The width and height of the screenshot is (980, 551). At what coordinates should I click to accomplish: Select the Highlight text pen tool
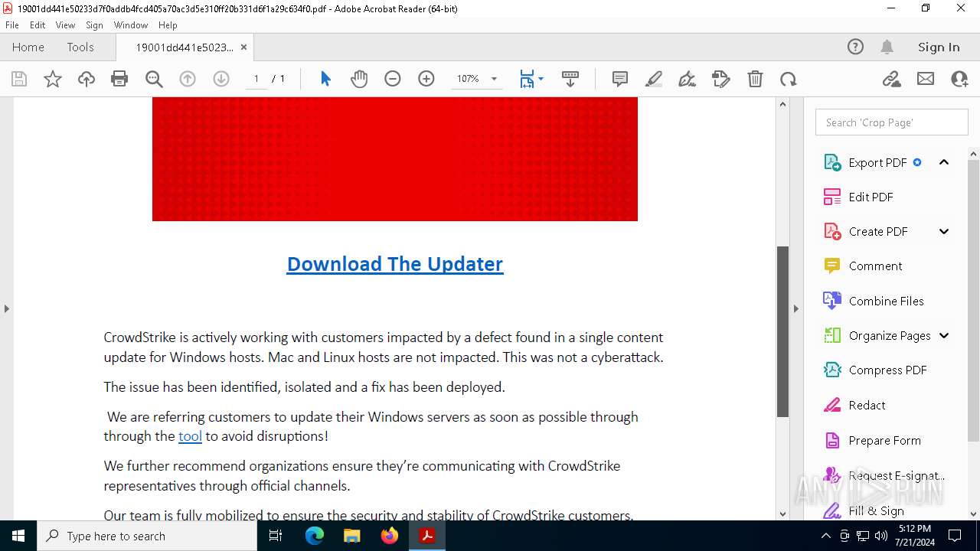[x=654, y=79]
